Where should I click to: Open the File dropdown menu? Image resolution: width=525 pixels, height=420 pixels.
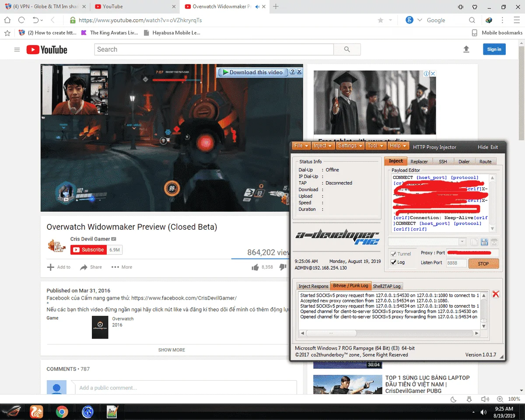pos(301,146)
